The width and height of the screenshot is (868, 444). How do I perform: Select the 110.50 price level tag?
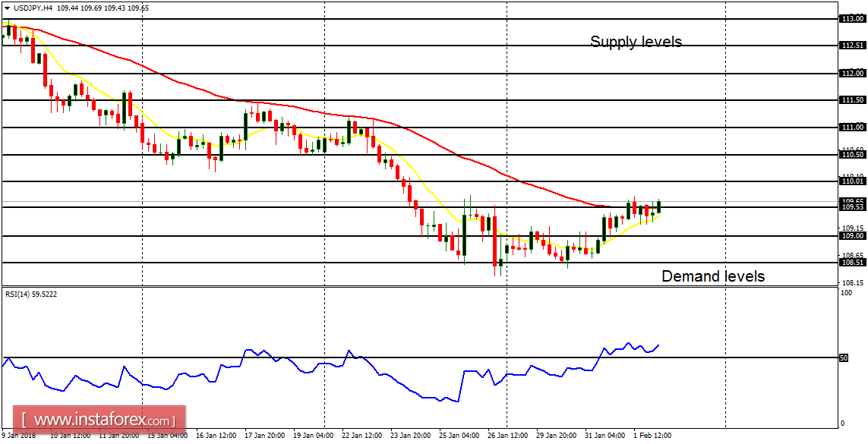click(x=852, y=154)
